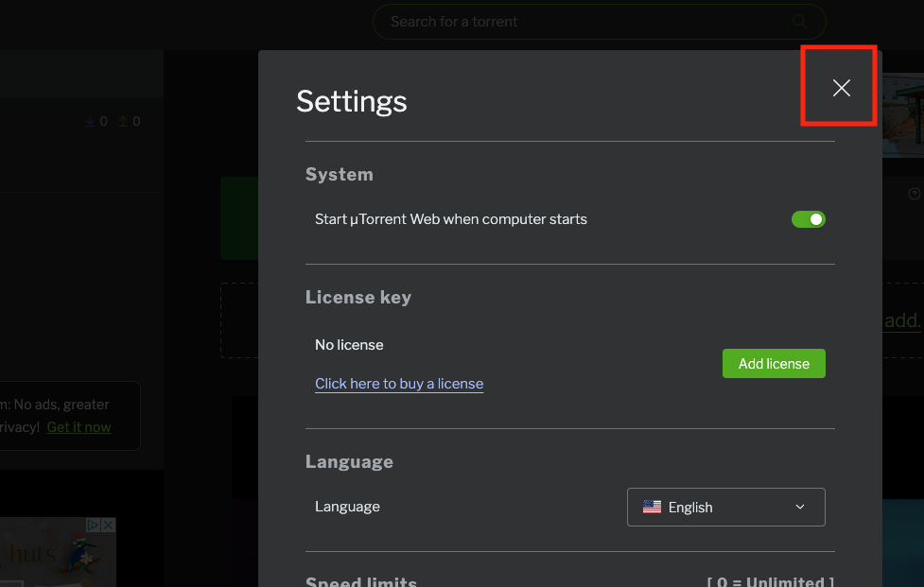Click the magnifier icon in the search bar
Viewport: 924px width, 587px height.
[799, 22]
